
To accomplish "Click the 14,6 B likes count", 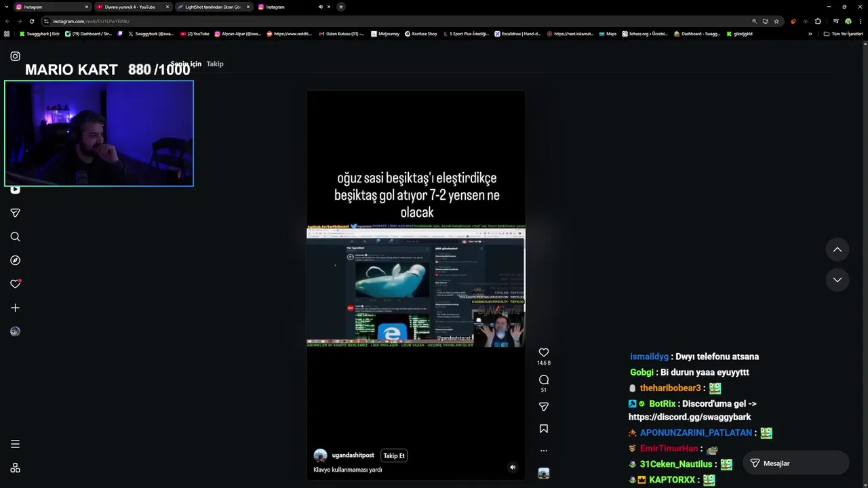I will pyautogui.click(x=543, y=363).
